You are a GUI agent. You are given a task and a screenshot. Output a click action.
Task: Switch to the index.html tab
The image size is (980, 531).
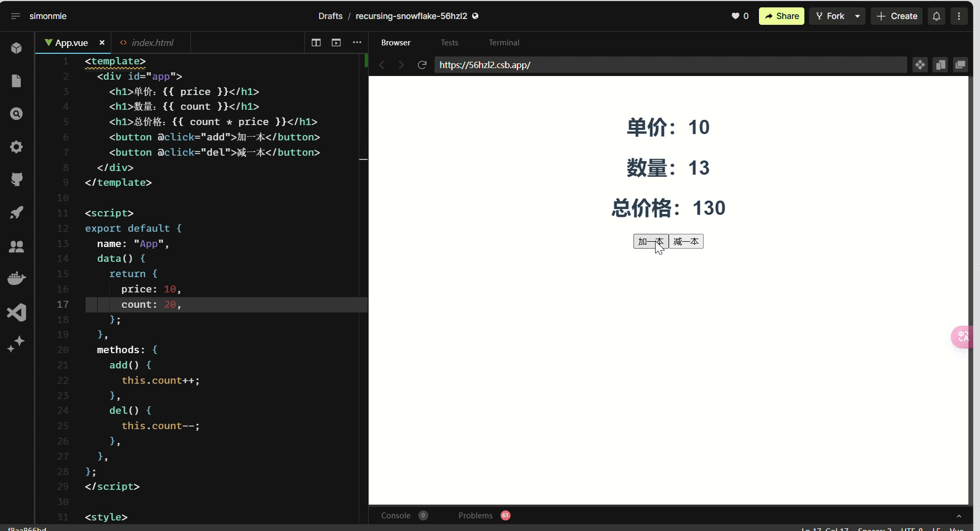pyautogui.click(x=153, y=43)
